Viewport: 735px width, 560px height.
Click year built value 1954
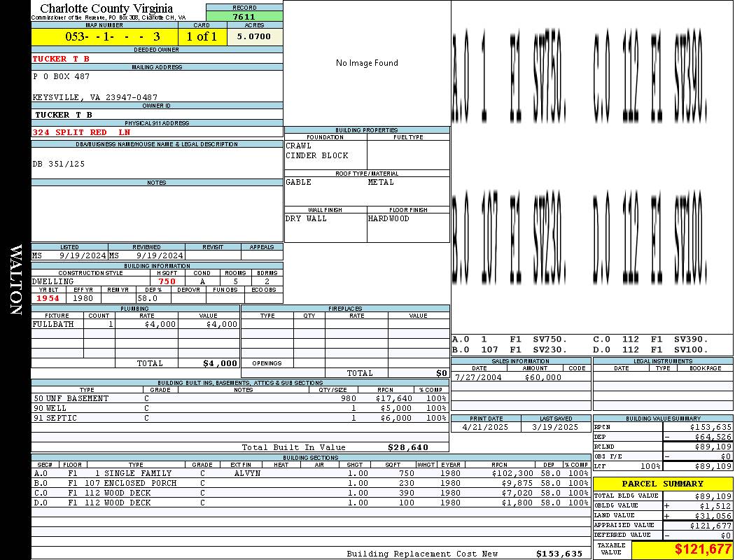point(48,298)
